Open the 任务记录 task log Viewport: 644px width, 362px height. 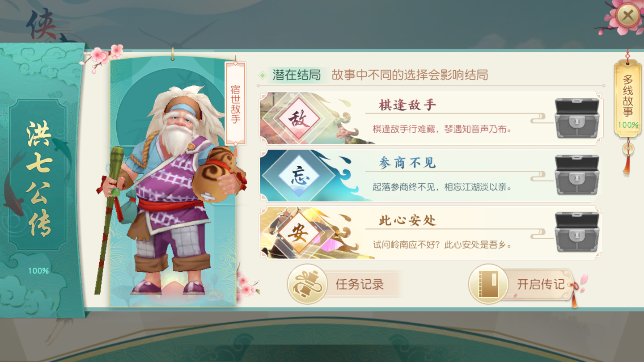point(343,284)
